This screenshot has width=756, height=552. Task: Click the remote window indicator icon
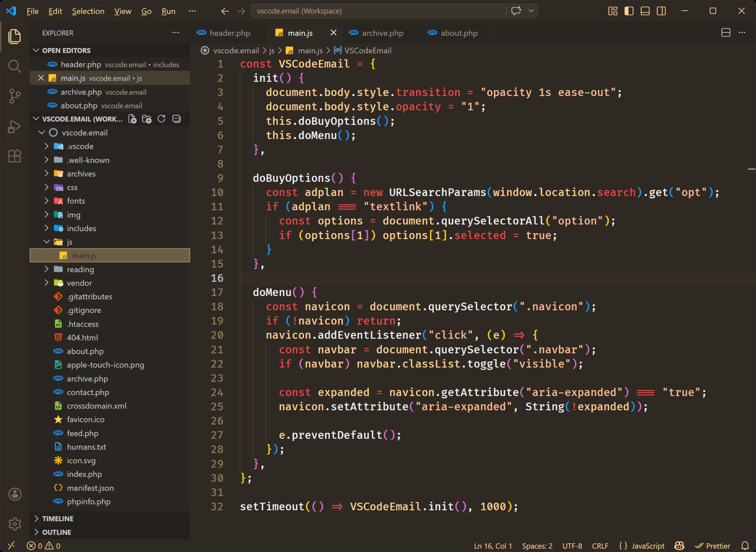pos(11,545)
